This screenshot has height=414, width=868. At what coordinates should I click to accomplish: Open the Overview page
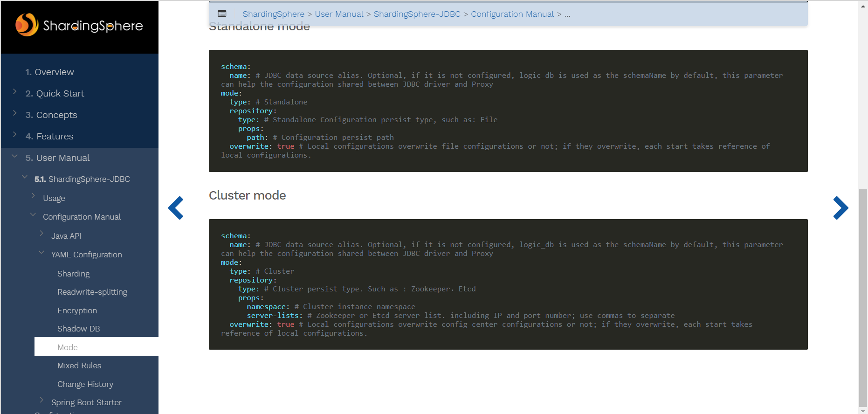[x=49, y=72]
